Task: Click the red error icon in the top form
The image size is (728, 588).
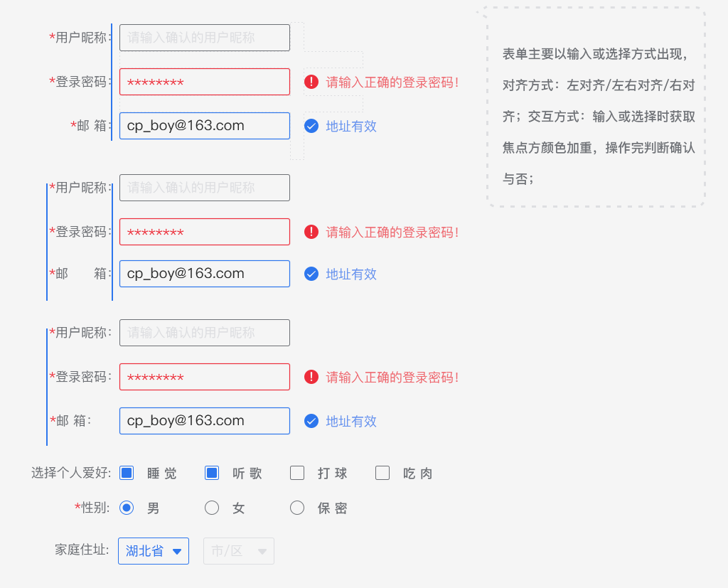Action: [311, 82]
